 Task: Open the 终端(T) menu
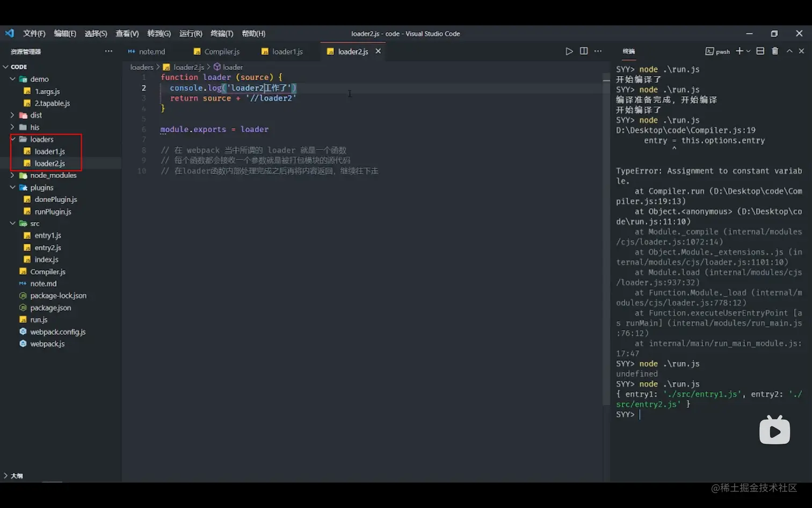tap(222, 33)
